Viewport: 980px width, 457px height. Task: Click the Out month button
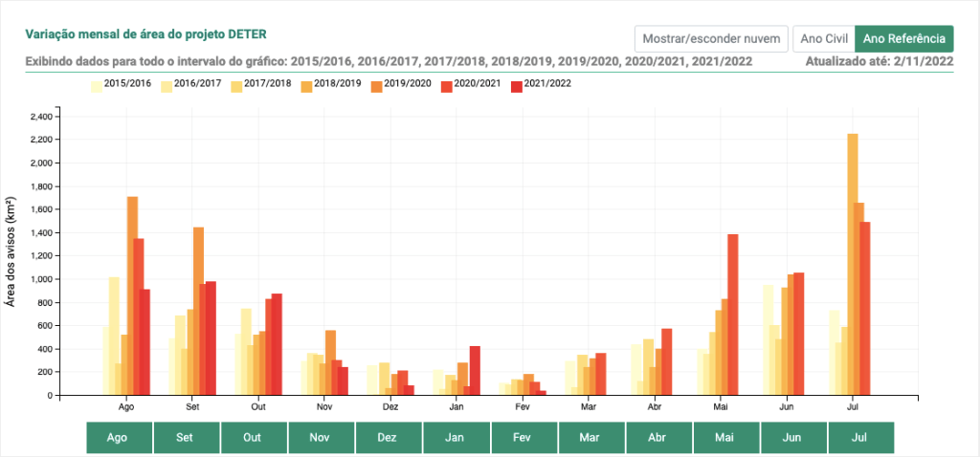pos(254,437)
